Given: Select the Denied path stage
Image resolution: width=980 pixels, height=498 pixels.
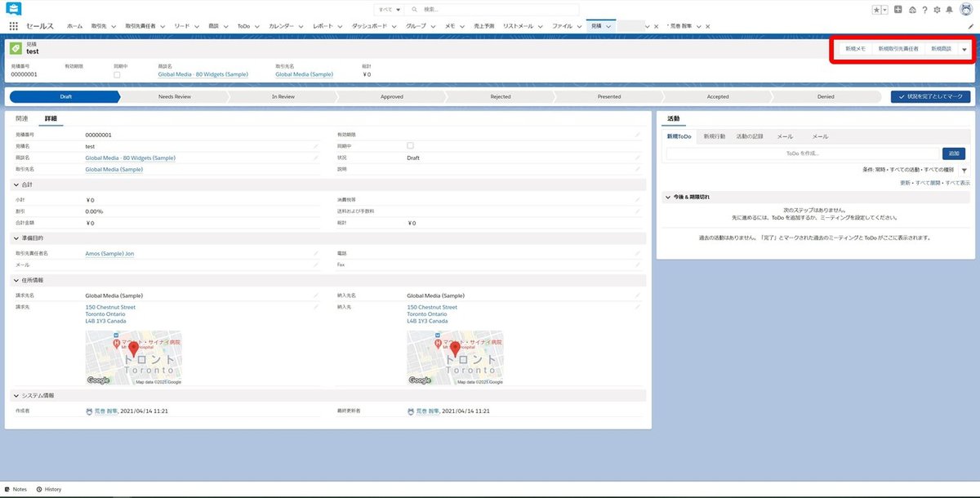Looking at the screenshot, I should [x=826, y=96].
